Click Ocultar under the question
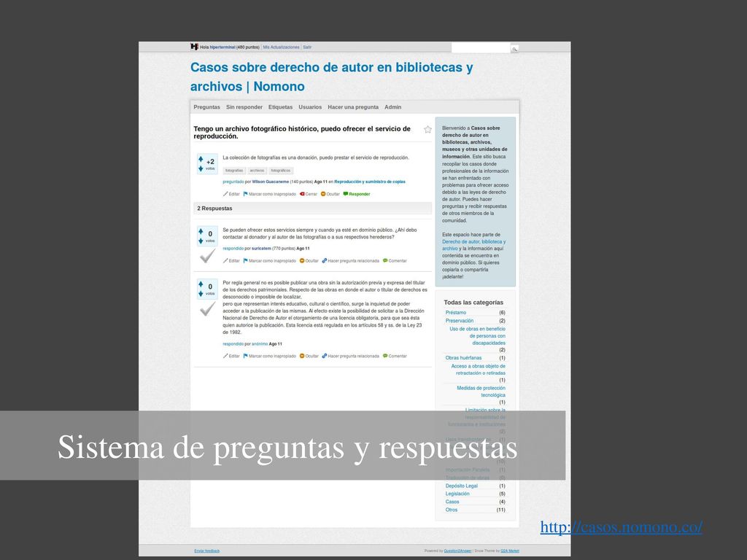The width and height of the screenshot is (747, 560). [330, 194]
